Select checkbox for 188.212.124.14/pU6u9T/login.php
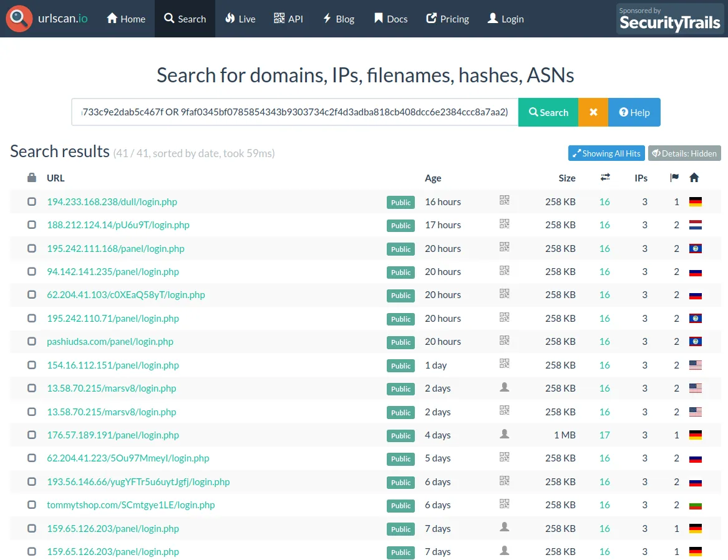Image resolution: width=728 pixels, height=560 pixels. click(32, 224)
